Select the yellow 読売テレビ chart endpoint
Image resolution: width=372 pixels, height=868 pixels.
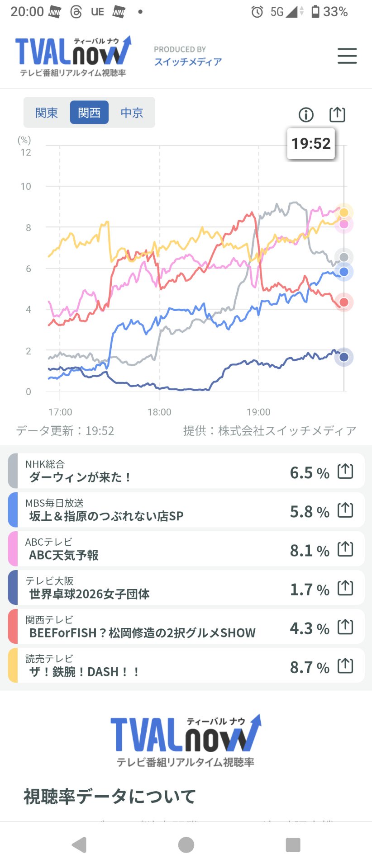344,212
